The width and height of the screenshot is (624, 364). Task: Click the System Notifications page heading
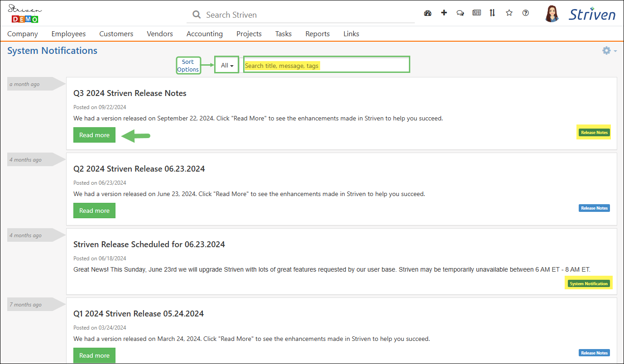pyautogui.click(x=52, y=51)
